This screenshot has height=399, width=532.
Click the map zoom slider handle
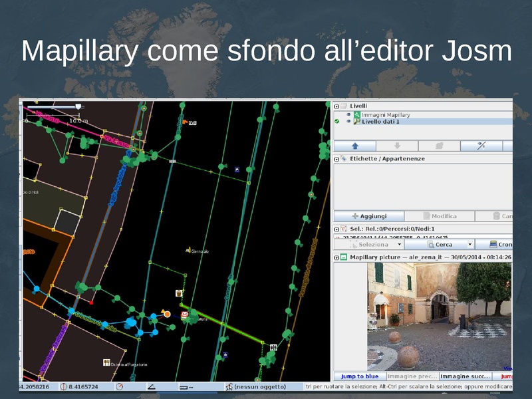tap(78, 106)
